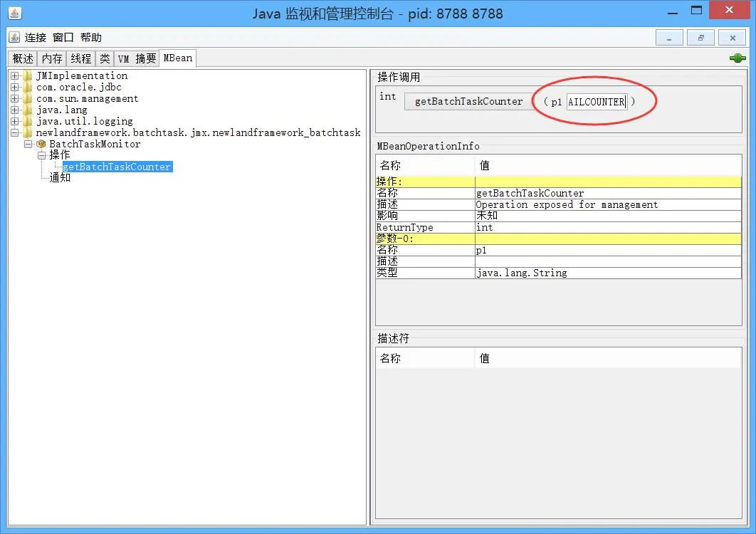Viewport: 756px width, 534px height.
Task: Click the getBatchTaskCounter name value cell
Action: point(608,194)
